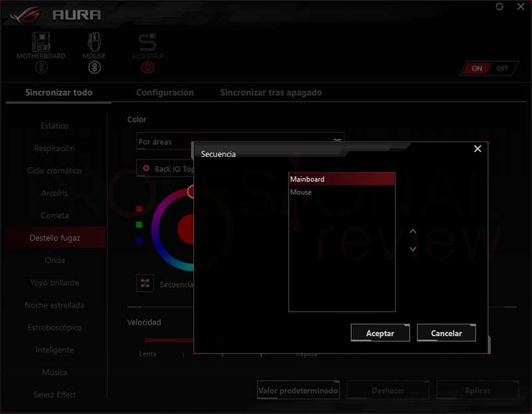Select Mainboard in the Secuencia list
The width and height of the screenshot is (532, 414).
pyautogui.click(x=342, y=179)
